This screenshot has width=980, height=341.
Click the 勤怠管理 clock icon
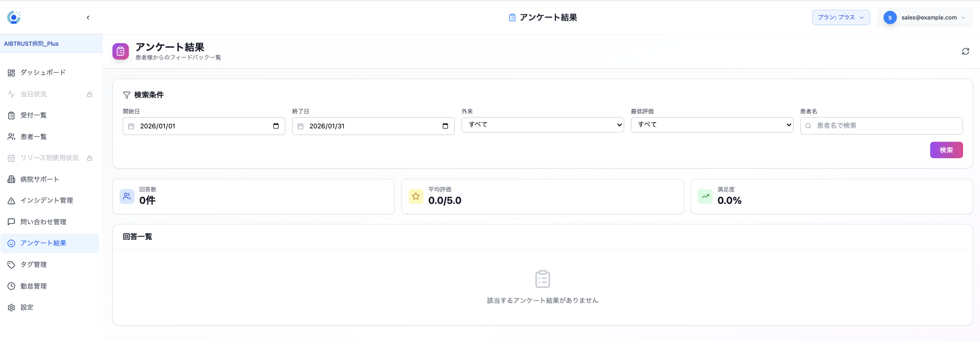pos(11,286)
